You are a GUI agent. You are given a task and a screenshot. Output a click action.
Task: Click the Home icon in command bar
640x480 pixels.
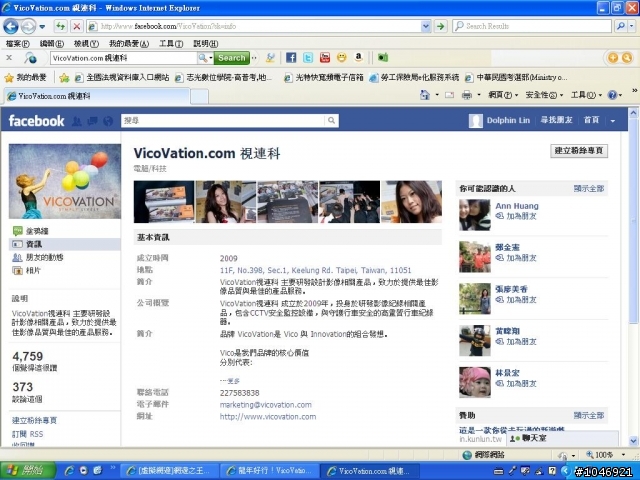(x=425, y=95)
